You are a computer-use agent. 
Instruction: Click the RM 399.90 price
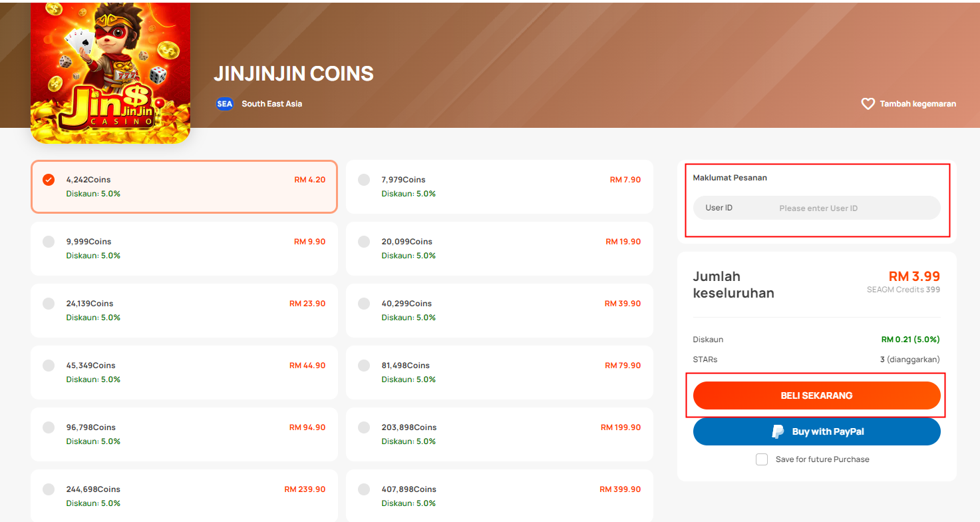(620, 489)
